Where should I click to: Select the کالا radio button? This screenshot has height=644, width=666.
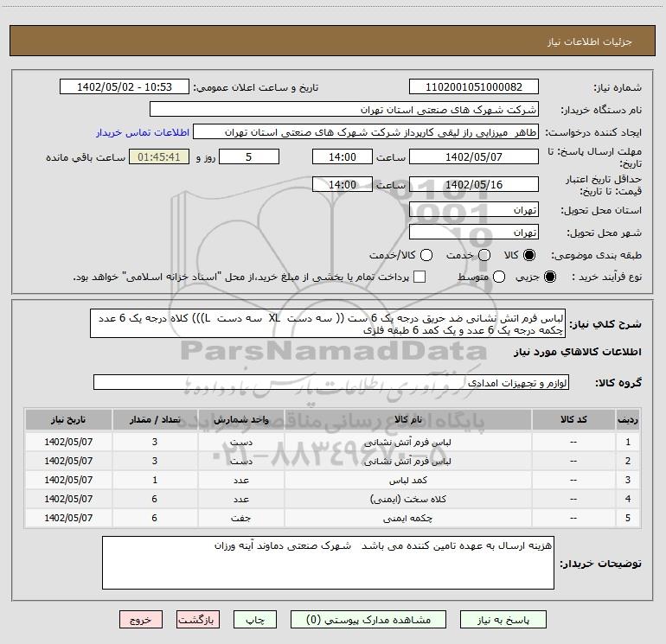coord(529,255)
